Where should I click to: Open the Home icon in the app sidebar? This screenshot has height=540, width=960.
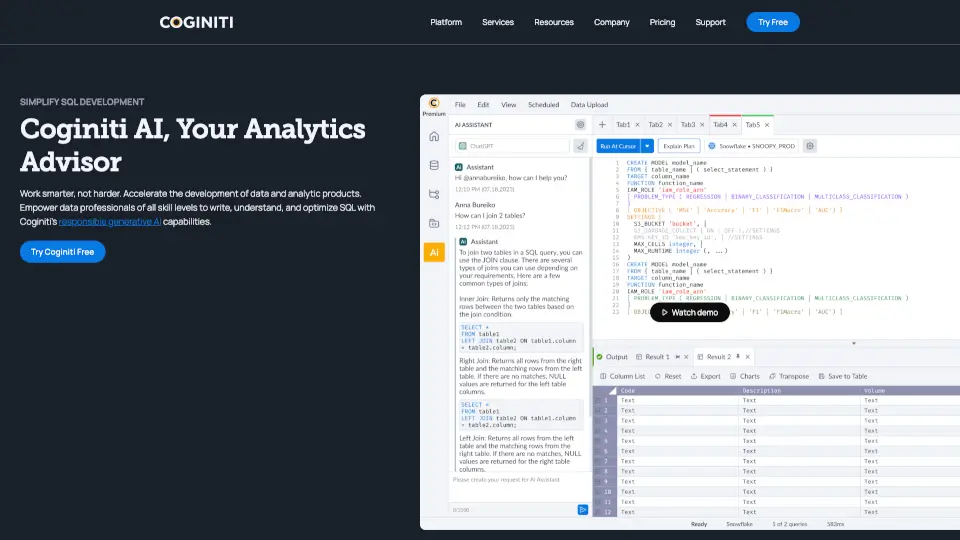tap(434, 136)
